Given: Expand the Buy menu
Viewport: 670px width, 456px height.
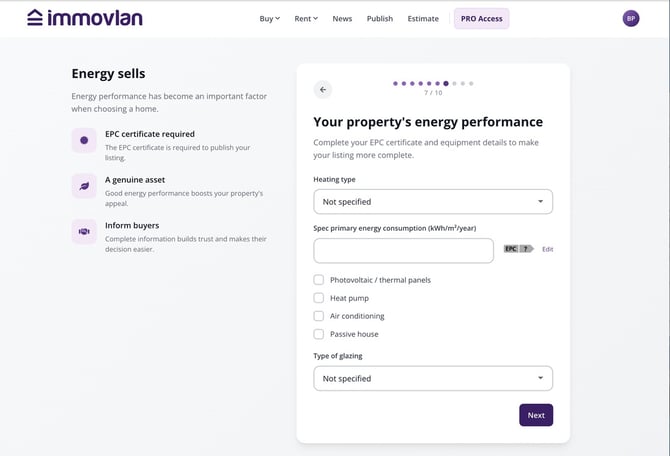Looking at the screenshot, I should click(x=270, y=18).
